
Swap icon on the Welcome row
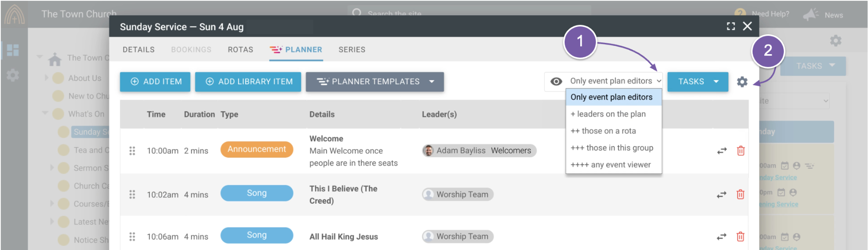(x=722, y=151)
